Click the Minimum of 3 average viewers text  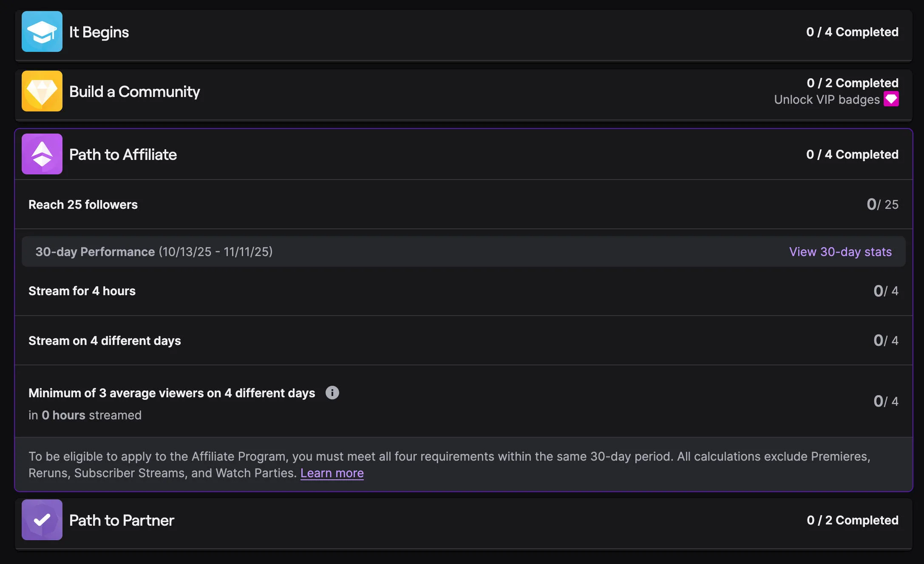[172, 393]
